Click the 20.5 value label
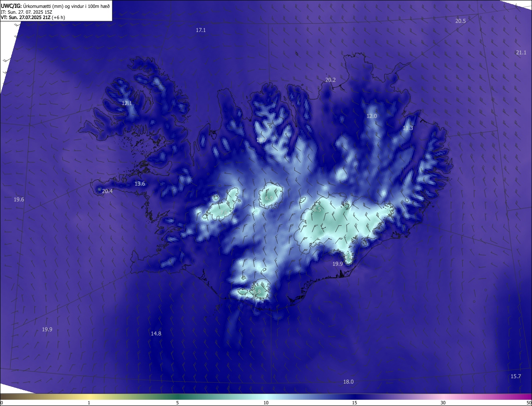This screenshot has width=532, height=406. (x=461, y=21)
